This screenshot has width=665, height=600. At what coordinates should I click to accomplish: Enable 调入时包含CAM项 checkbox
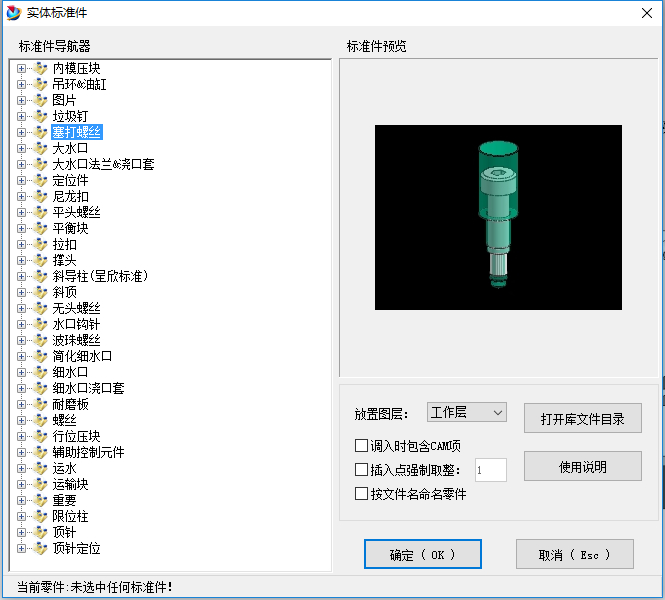[361, 446]
